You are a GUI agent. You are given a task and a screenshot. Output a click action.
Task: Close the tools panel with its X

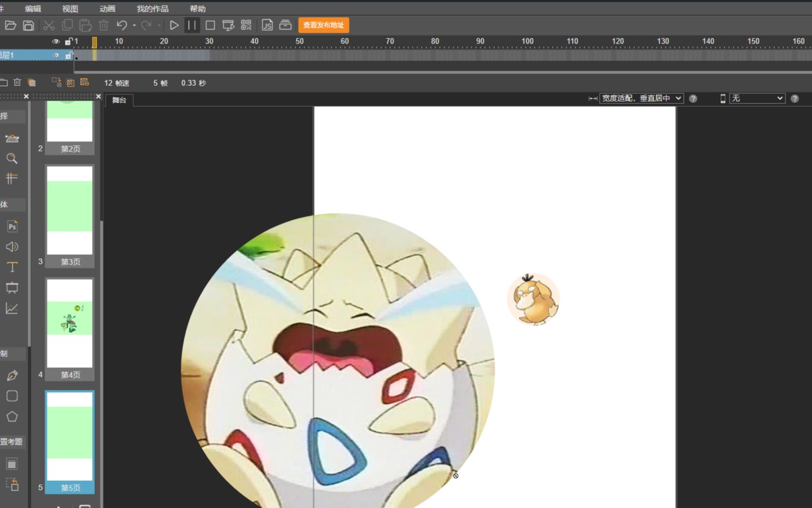point(26,97)
